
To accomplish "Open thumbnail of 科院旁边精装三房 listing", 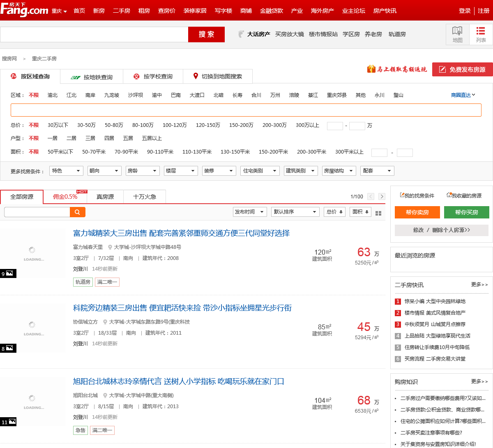I will pos(33,328).
